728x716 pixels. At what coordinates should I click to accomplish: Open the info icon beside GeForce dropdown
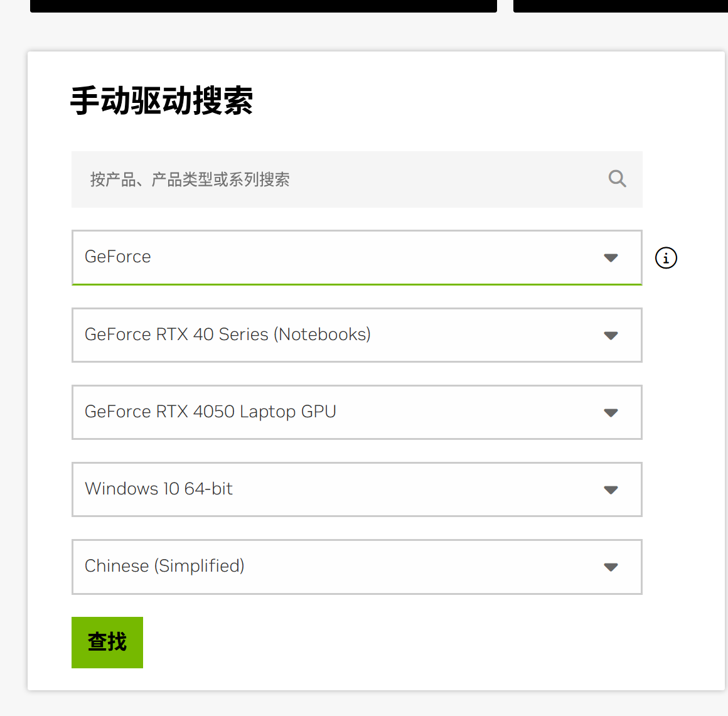[666, 258]
